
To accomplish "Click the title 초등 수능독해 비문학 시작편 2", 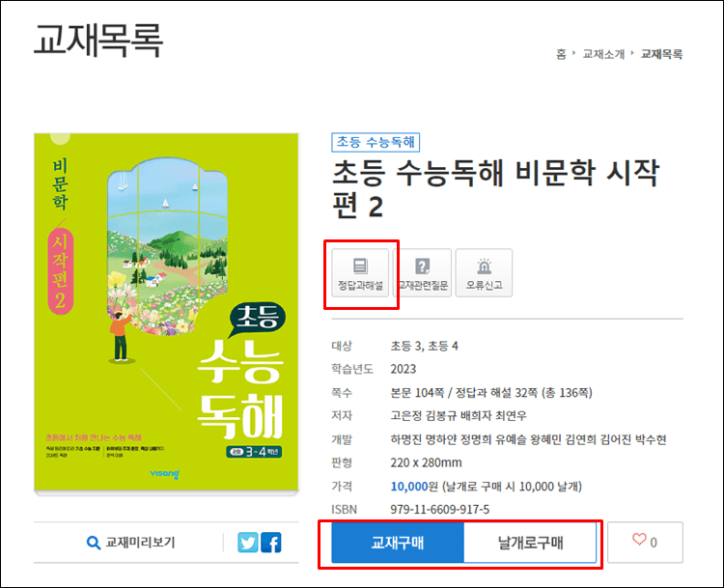I will (x=496, y=189).
